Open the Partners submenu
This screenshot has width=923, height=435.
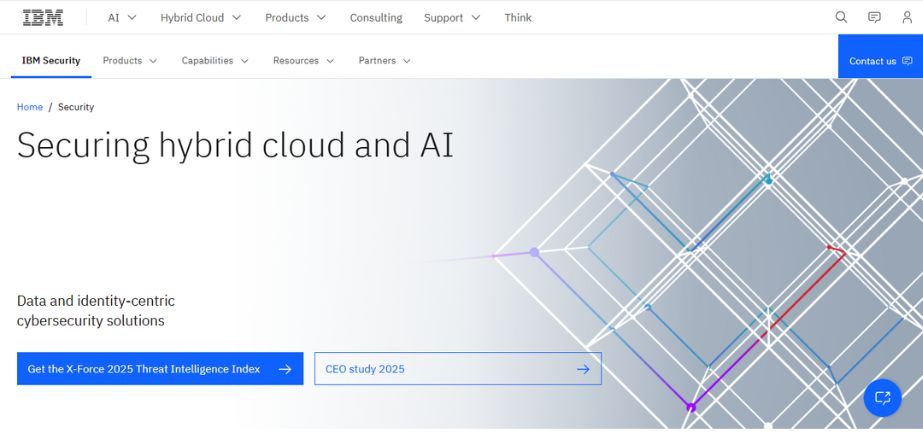pos(384,61)
